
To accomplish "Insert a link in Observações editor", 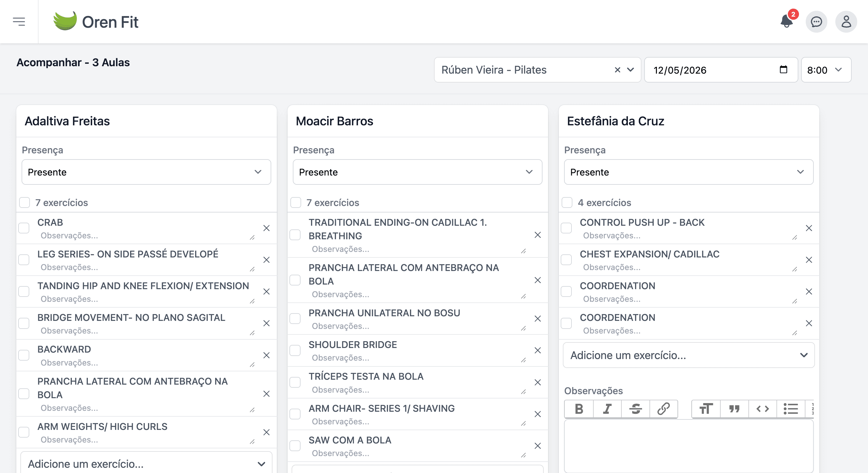I will (663, 409).
